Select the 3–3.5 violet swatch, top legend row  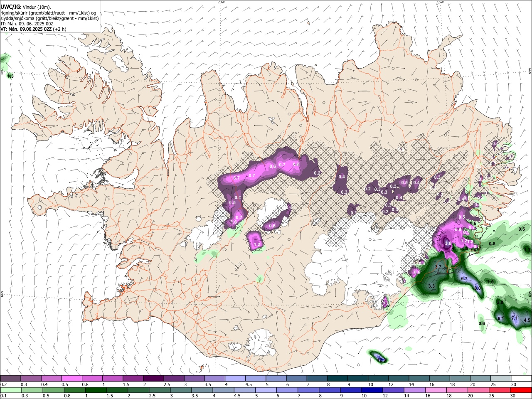point(195,379)
